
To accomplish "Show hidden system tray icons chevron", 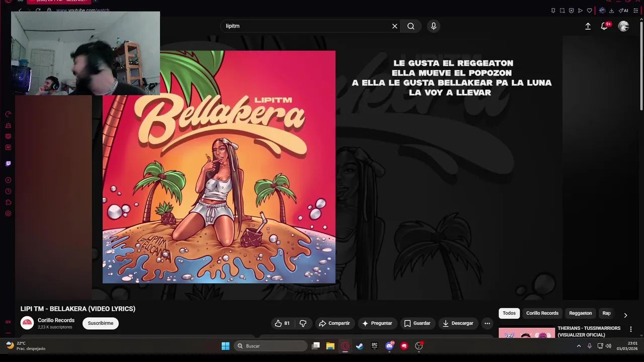I will click(x=579, y=346).
